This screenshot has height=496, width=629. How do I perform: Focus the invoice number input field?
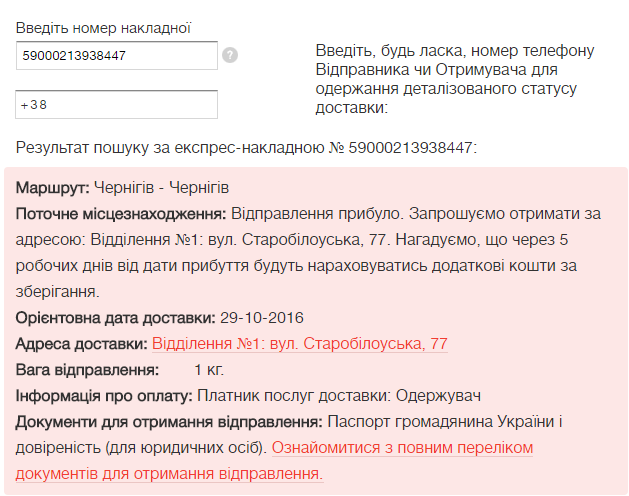tap(117, 56)
